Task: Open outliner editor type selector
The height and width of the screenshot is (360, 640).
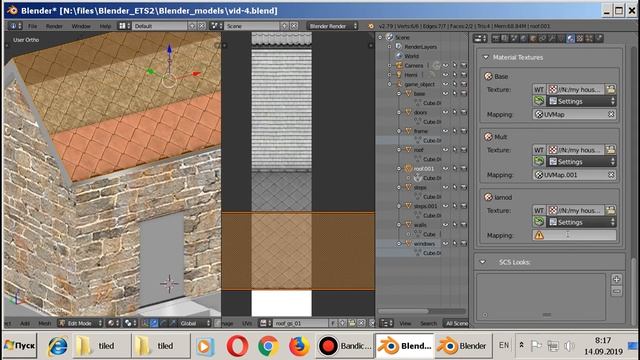Action: pyautogui.click(x=386, y=323)
